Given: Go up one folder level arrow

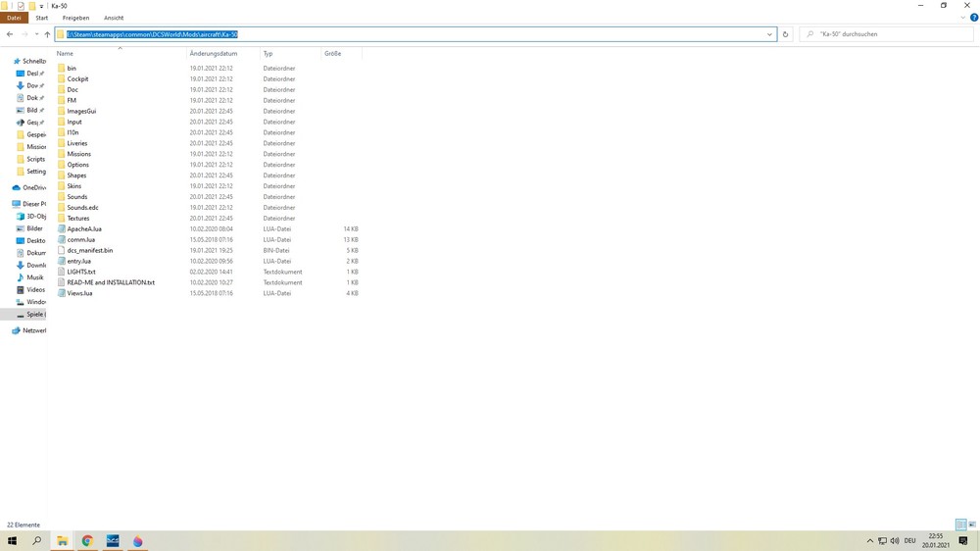Looking at the screenshot, I should coord(47,34).
